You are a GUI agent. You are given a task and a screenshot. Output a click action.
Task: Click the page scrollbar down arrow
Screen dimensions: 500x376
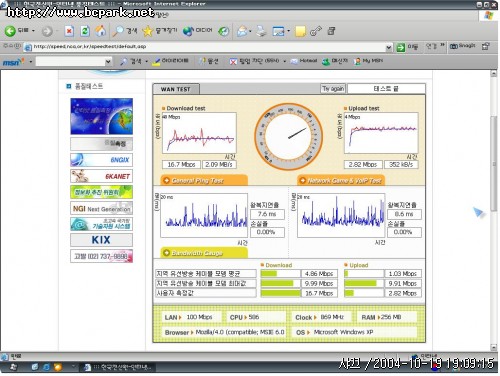coord(494,348)
